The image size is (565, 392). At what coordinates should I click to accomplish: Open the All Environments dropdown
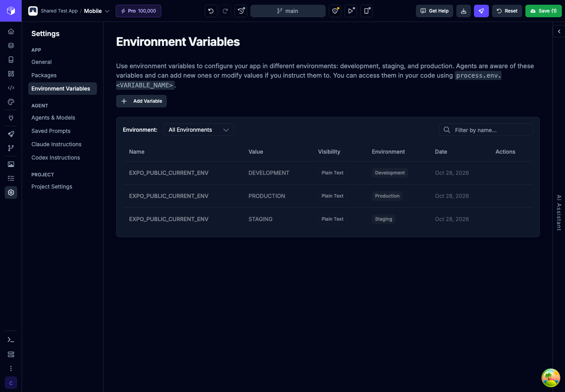(x=199, y=130)
